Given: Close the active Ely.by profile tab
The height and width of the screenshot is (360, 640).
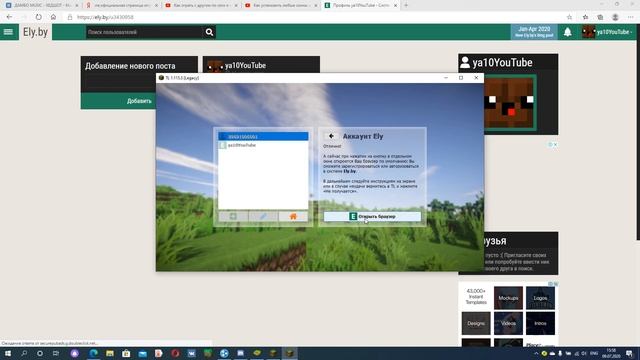Looking at the screenshot, I should tap(395, 5).
